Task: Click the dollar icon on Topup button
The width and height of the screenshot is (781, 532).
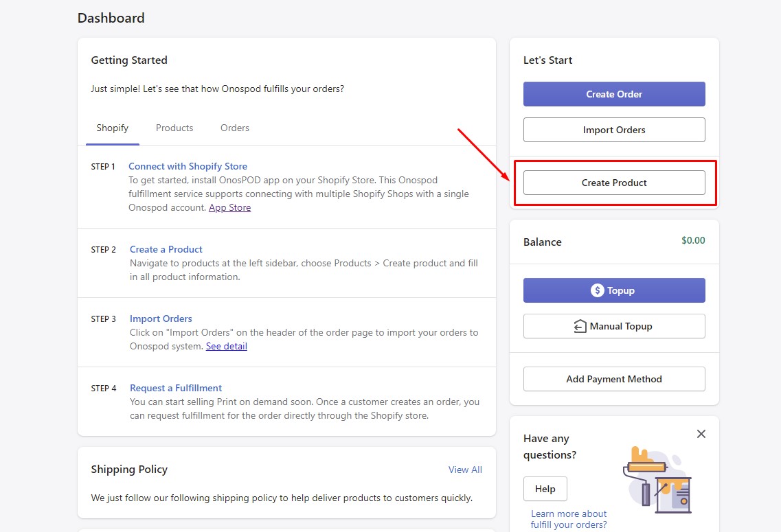Action: point(597,290)
